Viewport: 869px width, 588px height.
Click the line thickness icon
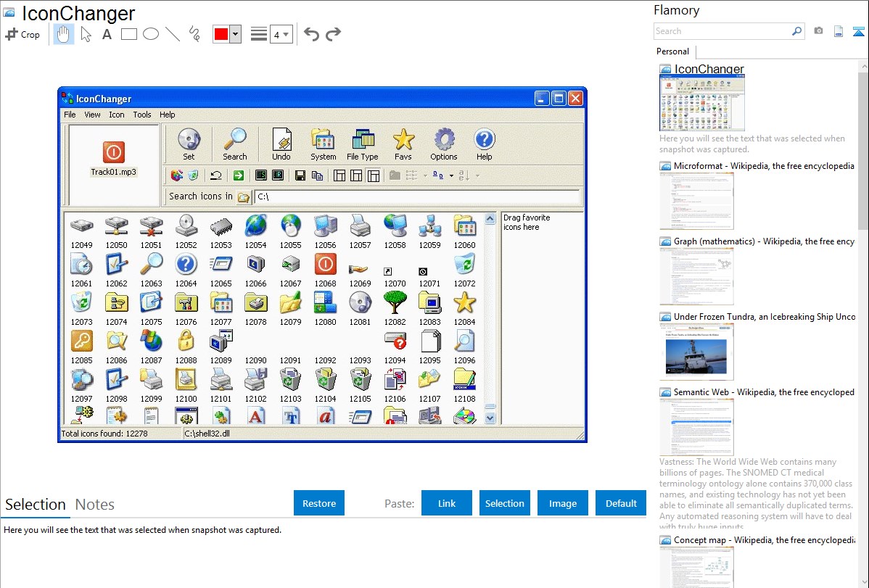click(x=258, y=34)
